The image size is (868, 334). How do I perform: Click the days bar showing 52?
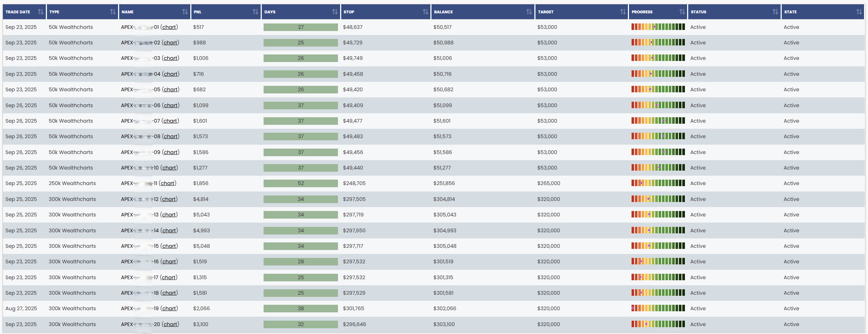pos(301,183)
